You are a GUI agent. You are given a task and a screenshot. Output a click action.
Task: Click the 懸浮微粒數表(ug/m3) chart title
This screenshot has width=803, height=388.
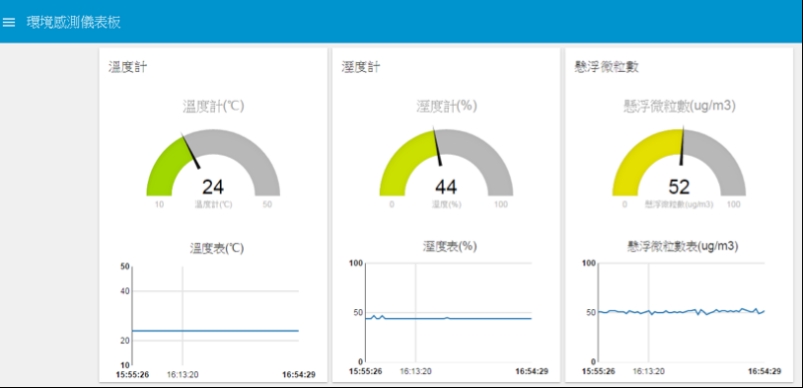coord(683,246)
